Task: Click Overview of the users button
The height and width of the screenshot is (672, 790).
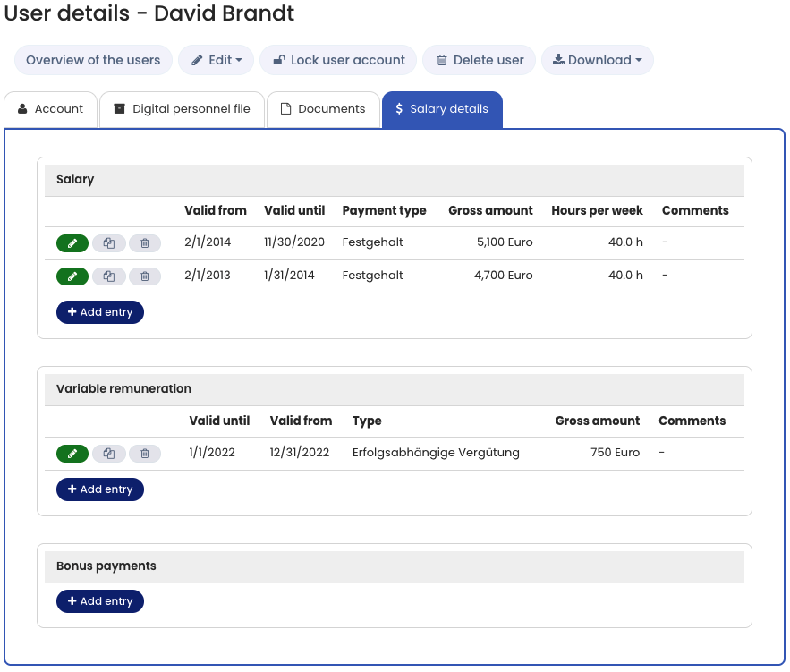Action: [93, 60]
